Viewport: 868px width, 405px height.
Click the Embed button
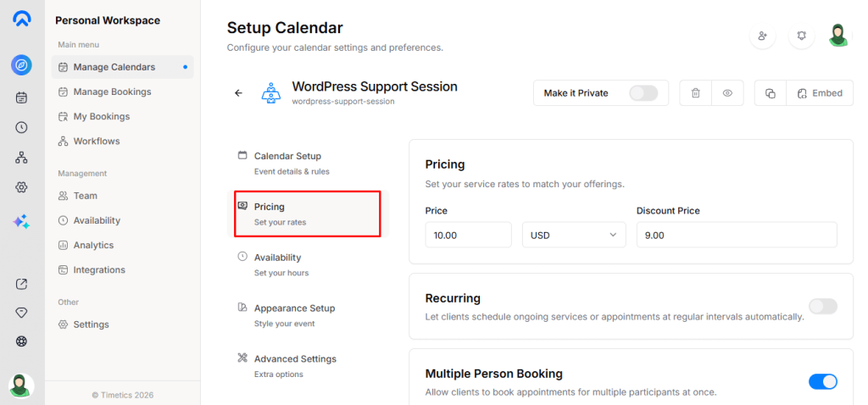(819, 93)
